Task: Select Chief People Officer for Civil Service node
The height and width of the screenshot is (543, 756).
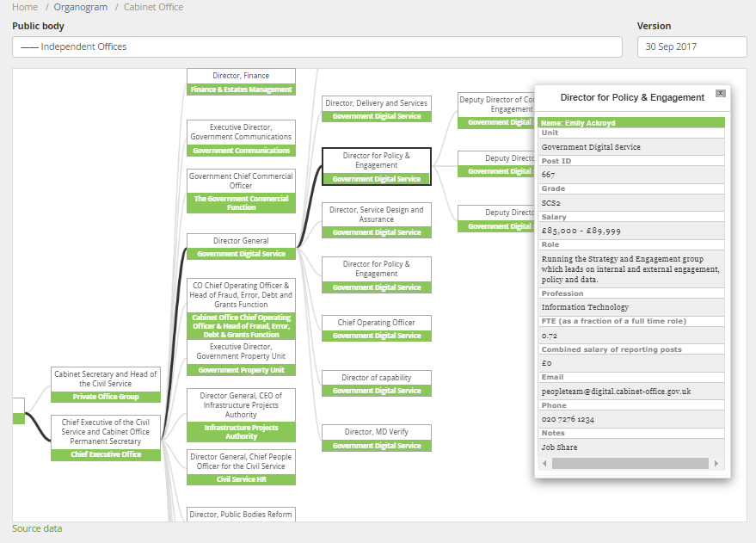Action: (241, 466)
